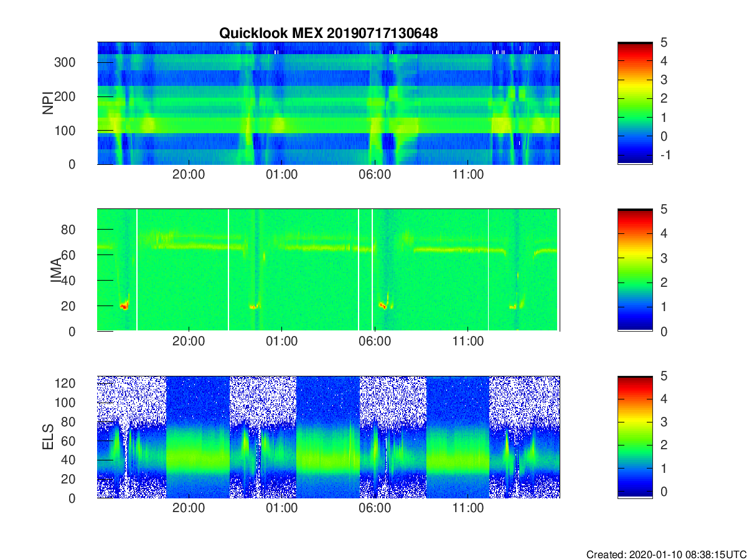747x560 pixels.
Task: Click the IMA spectrogram plot area
Action: pyautogui.click(x=328, y=270)
